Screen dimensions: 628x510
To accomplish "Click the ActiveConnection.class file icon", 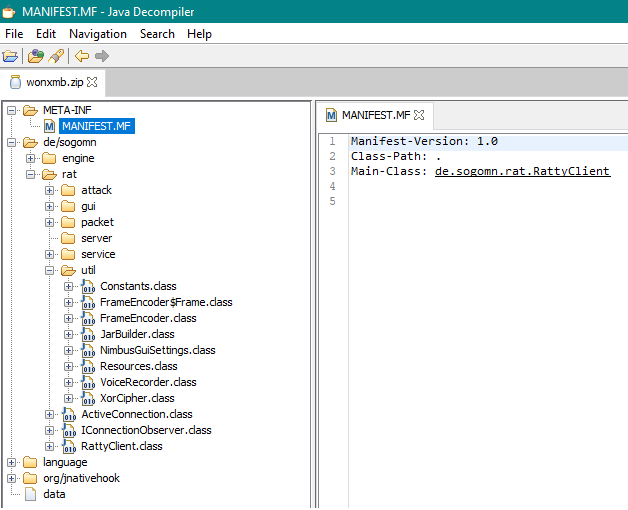I will click(x=69, y=415).
